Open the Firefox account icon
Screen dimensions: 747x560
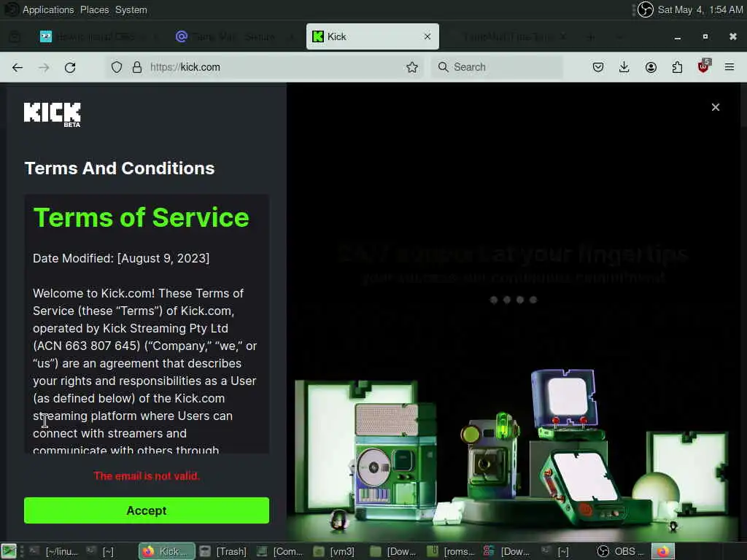(x=651, y=67)
